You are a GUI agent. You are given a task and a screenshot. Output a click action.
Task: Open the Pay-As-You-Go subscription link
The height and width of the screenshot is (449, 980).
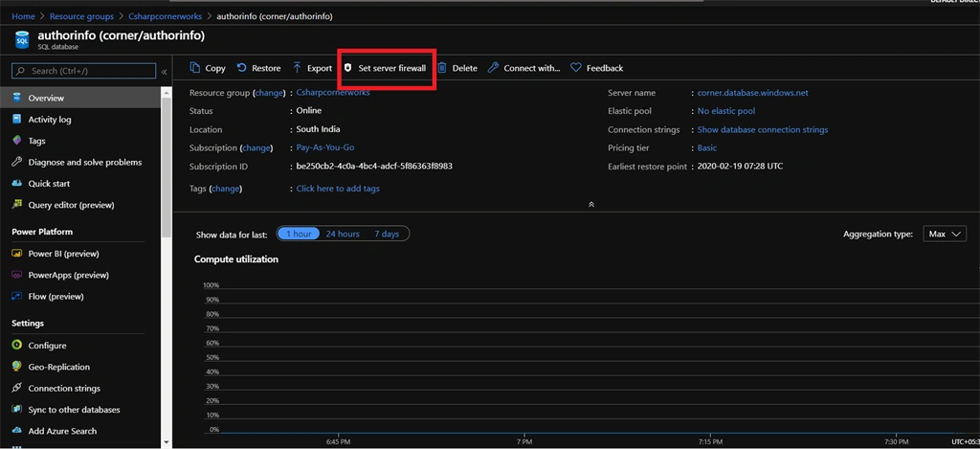pos(325,147)
